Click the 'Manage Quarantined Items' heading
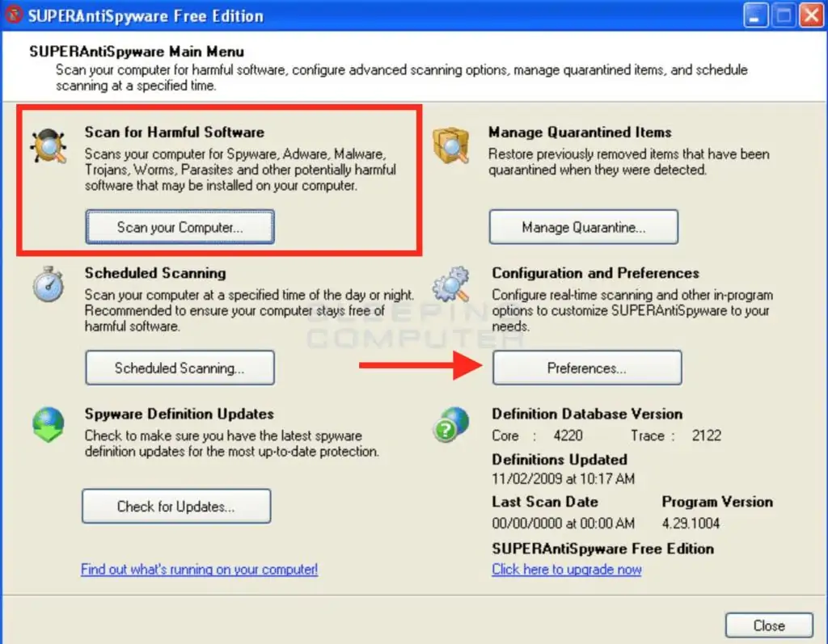Image resolution: width=828 pixels, height=644 pixels. point(580,132)
